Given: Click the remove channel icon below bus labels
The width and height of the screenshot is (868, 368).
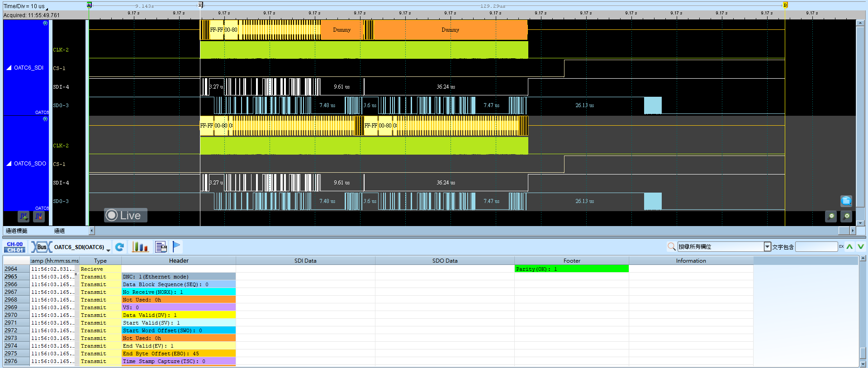Looking at the screenshot, I should (x=39, y=217).
